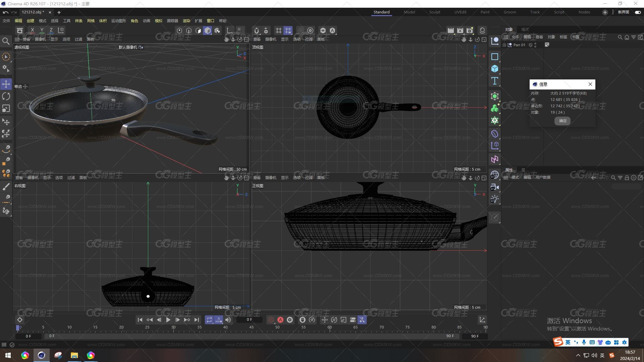Open the 渲染 (Render) menu
The height and width of the screenshot is (362, 644).
click(186, 21)
